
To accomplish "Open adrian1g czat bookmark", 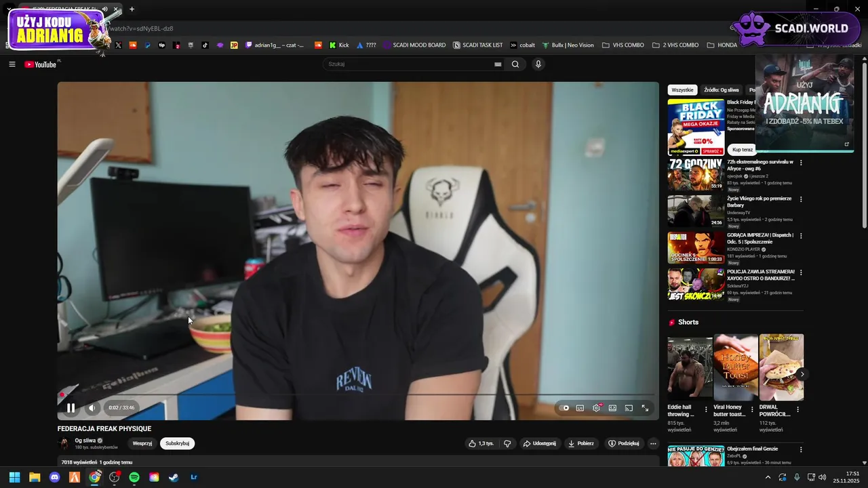I will 275,45.
